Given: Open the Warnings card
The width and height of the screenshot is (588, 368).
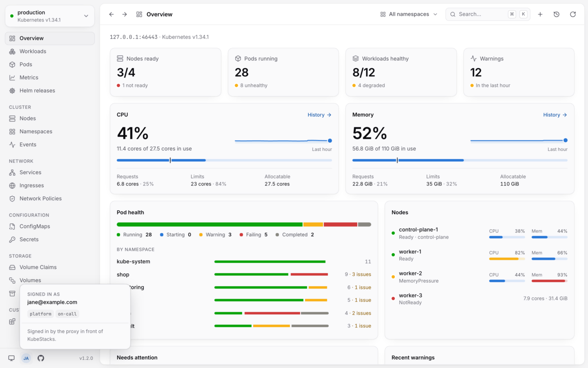Looking at the screenshot, I should click(519, 72).
